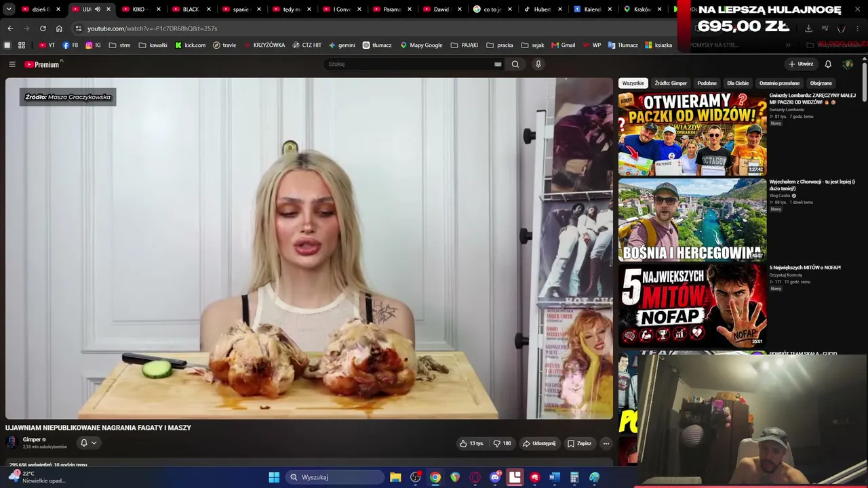868x488 pixels.
Task: Open the strm bookmarks folder
Action: [x=119, y=45]
